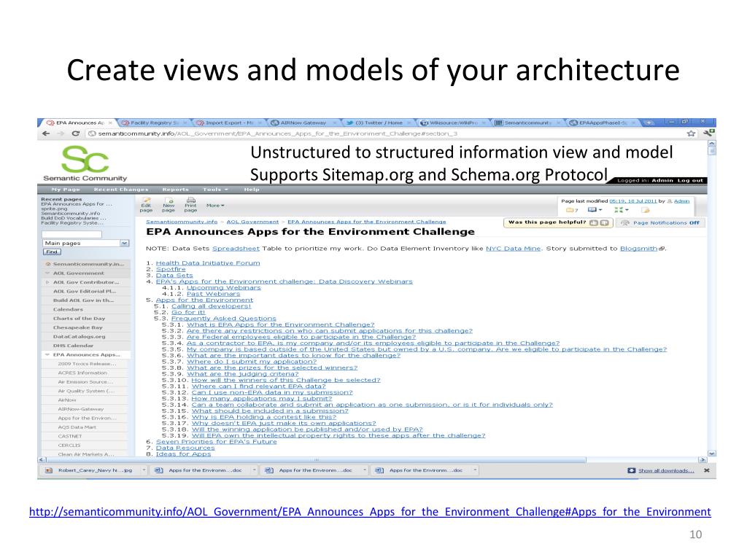Click the Print page icon
747x560 pixels.
190,205
